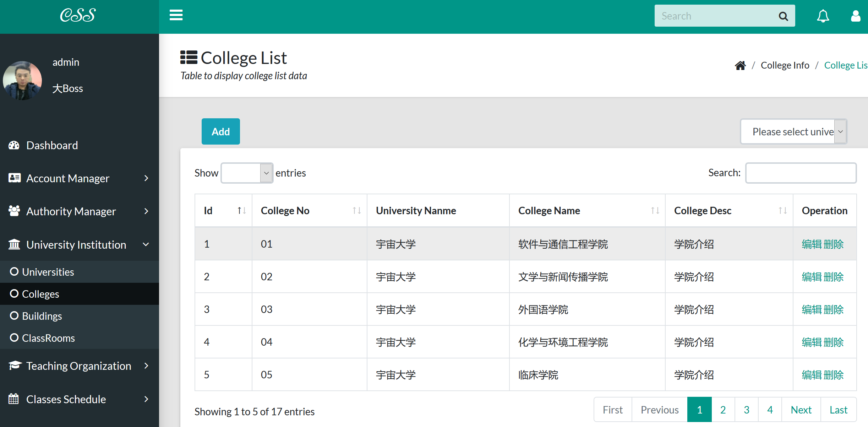
Task: Open the ClassRooms submenu item
Action: pos(80,338)
